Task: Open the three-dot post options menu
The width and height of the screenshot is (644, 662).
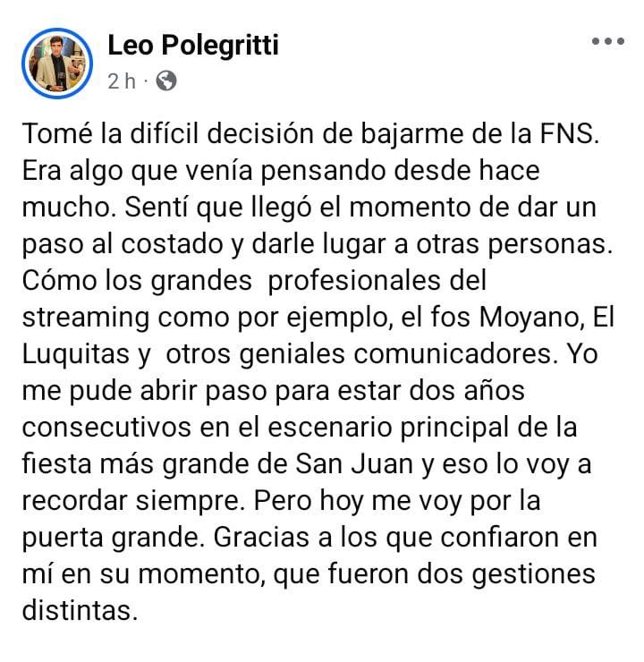Action: [x=608, y=41]
